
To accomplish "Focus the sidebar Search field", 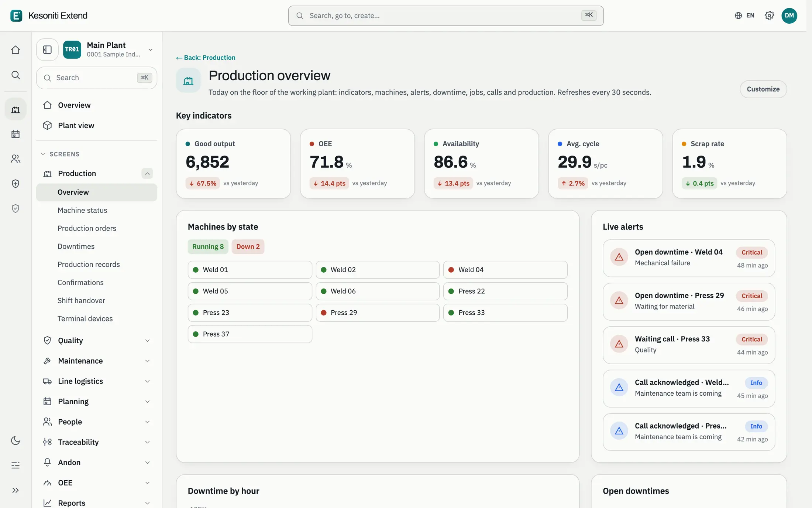I will point(97,78).
